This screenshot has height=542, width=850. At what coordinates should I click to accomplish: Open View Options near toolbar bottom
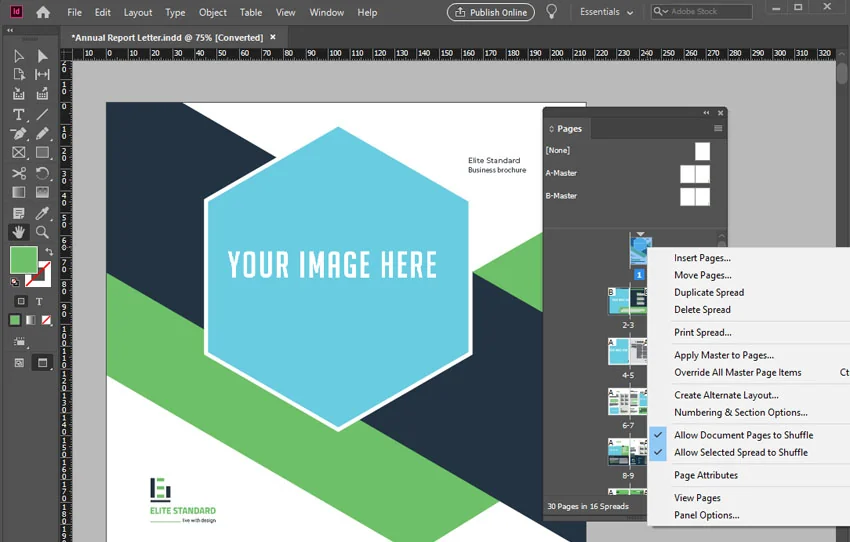point(20,342)
